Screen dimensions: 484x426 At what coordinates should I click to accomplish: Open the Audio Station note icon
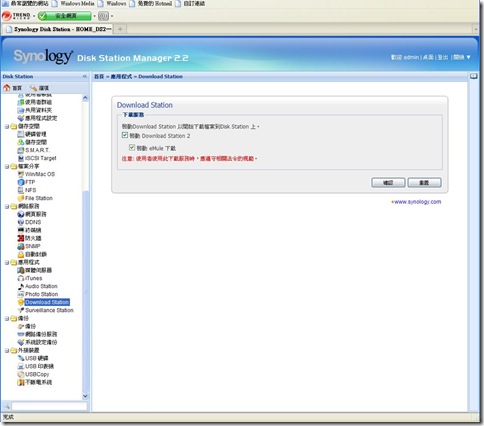(x=21, y=286)
